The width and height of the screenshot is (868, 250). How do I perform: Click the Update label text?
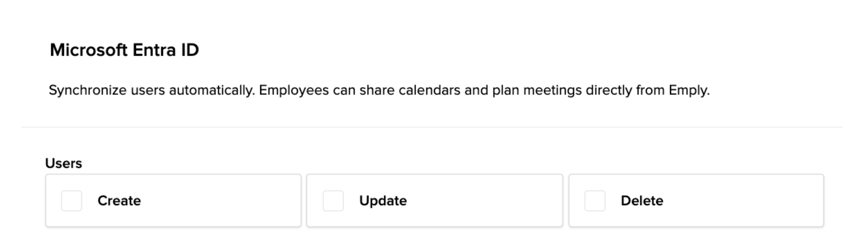click(383, 201)
